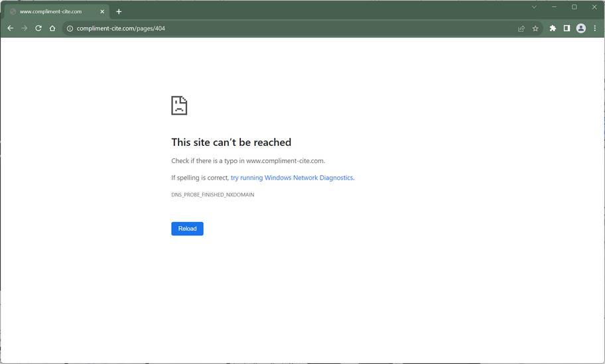Click DNS_PROBE_FINISHED_NXDOMAIN error code text
The image size is (605, 364).
[212, 195]
